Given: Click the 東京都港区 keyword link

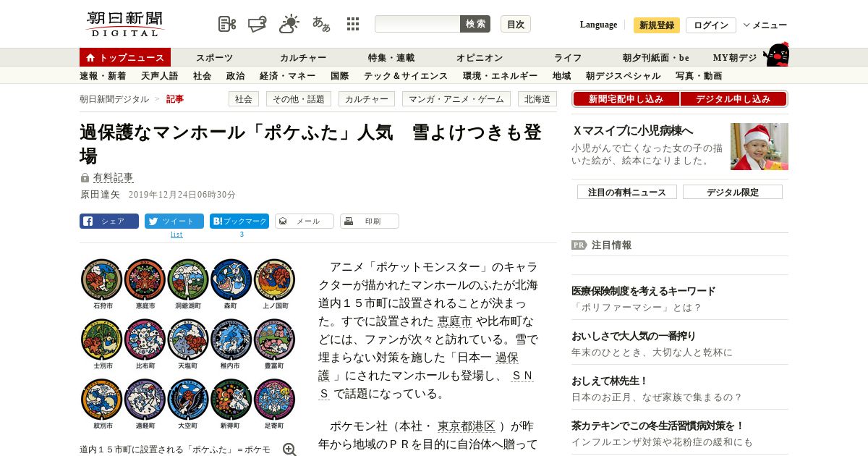Looking at the screenshot, I should [467, 426].
